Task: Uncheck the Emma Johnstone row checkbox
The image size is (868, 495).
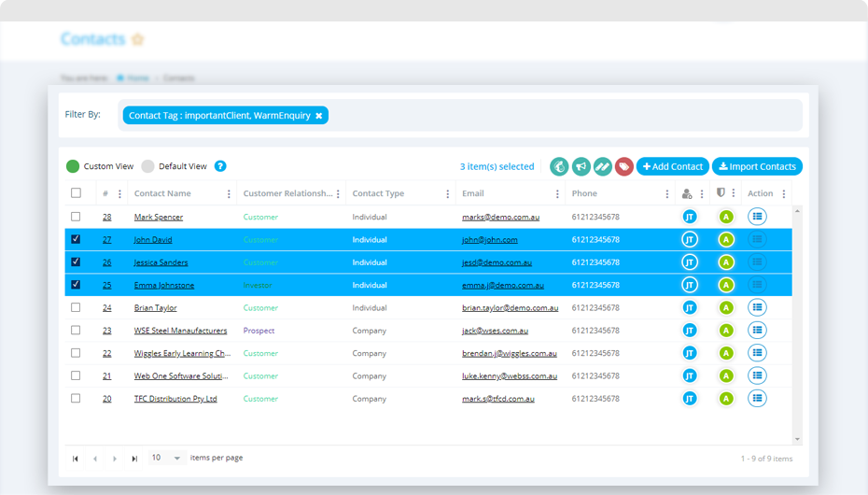Action: click(x=76, y=285)
